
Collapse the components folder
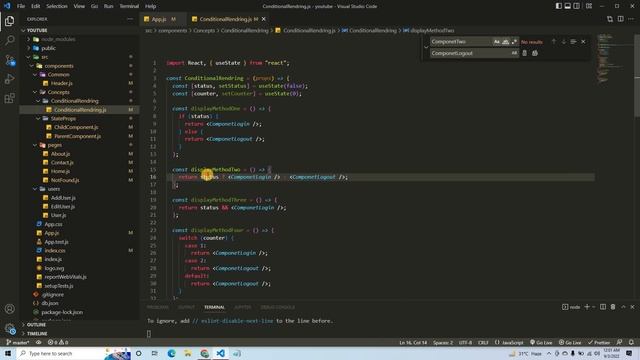point(32,66)
